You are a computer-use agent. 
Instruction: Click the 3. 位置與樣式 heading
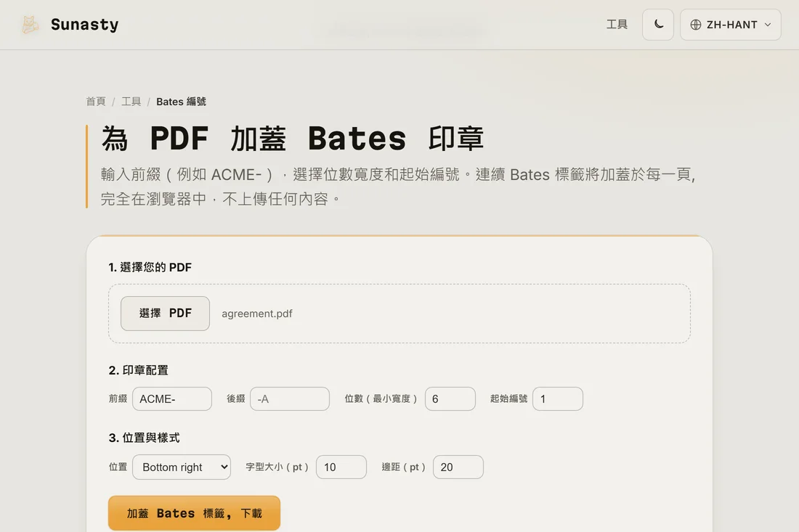144,438
